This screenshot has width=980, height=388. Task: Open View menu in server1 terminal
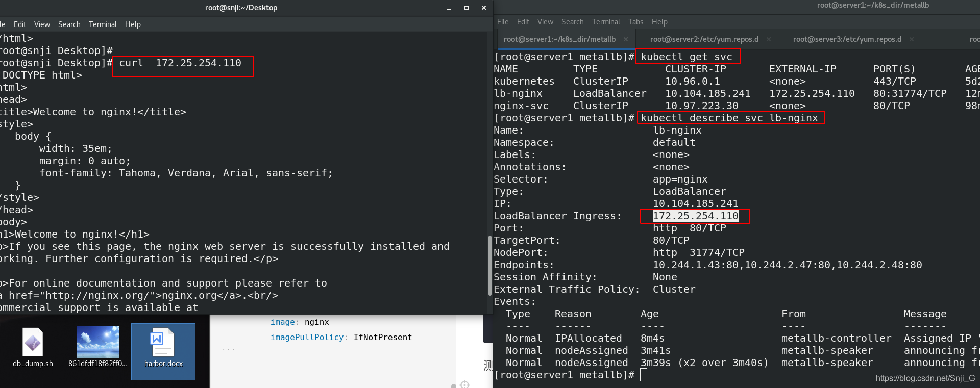(545, 22)
